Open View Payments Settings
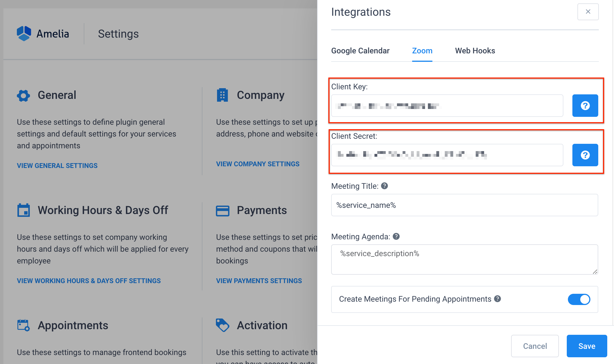614x364 pixels. pos(259,281)
